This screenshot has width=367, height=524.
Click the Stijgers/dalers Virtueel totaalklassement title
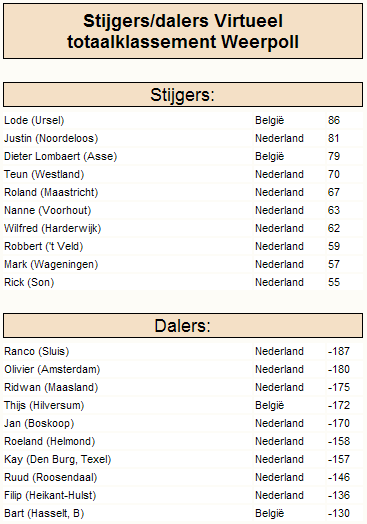[x=183, y=31]
